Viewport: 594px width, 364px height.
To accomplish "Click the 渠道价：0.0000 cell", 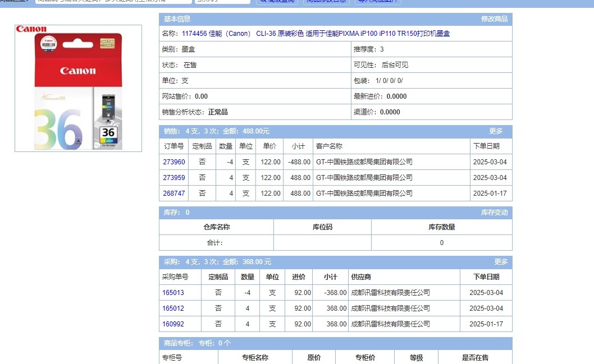I will 432,112.
